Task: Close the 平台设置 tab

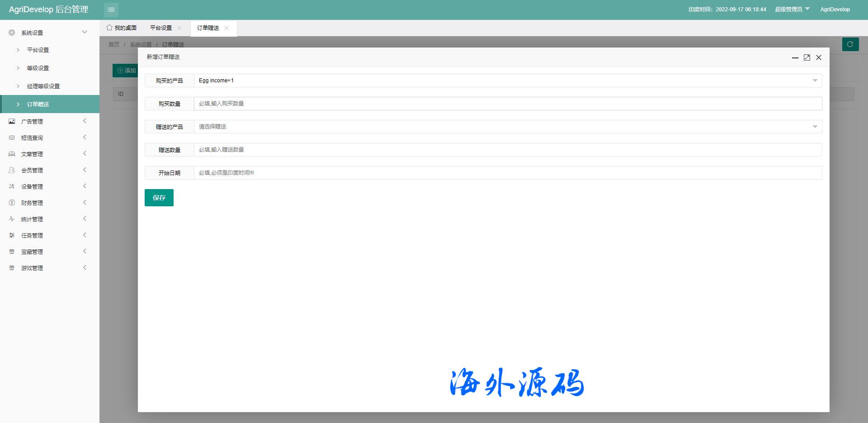Action: point(179,28)
